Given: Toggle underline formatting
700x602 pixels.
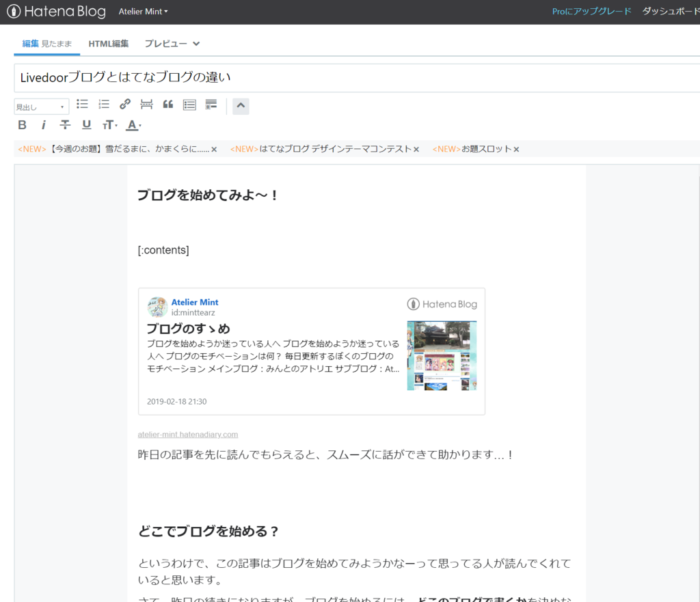Looking at the screenshot, I should tap(87, 125).
